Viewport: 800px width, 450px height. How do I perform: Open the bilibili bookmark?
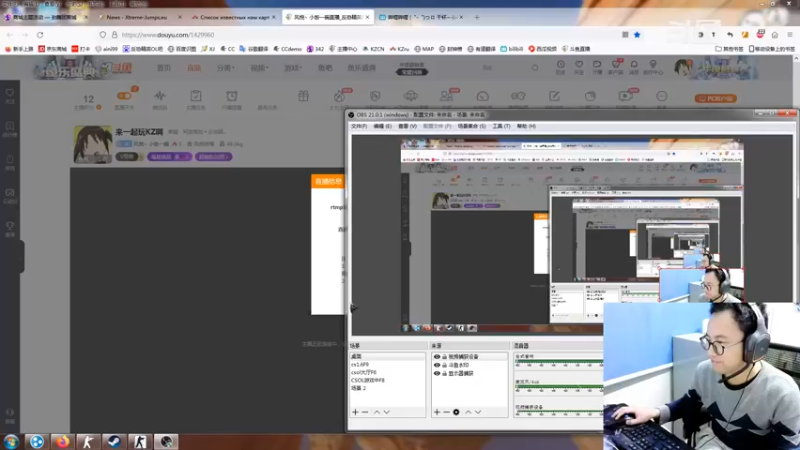[x=512, y=49]
